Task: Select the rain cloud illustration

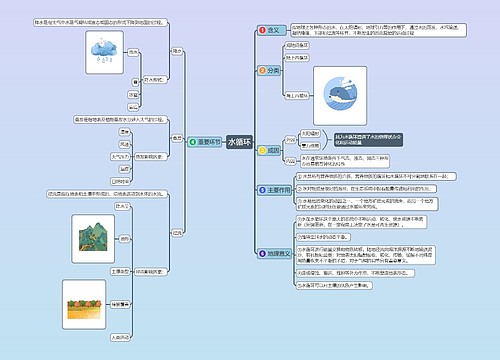Action: coord(105,52)
